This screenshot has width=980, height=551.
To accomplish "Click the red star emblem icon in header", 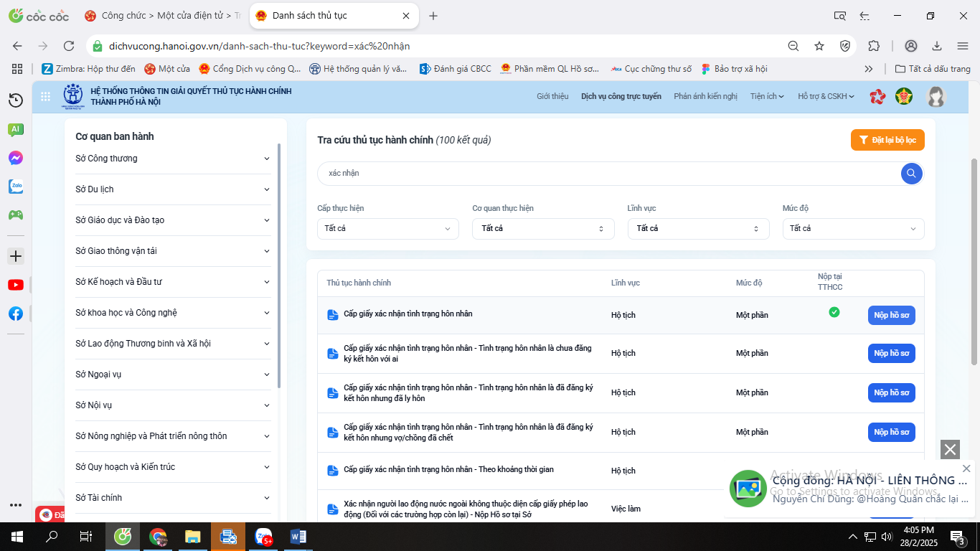I will (877, 96).
